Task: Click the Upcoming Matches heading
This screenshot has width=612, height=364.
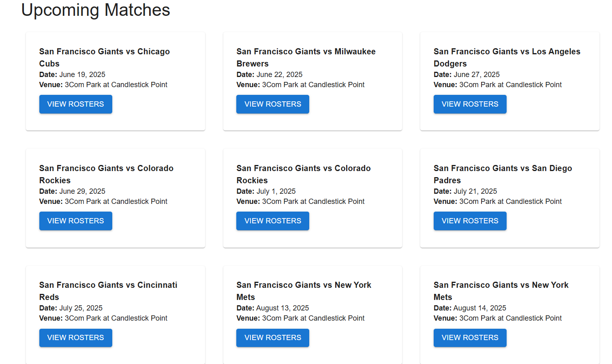Action: coord(96,10)
